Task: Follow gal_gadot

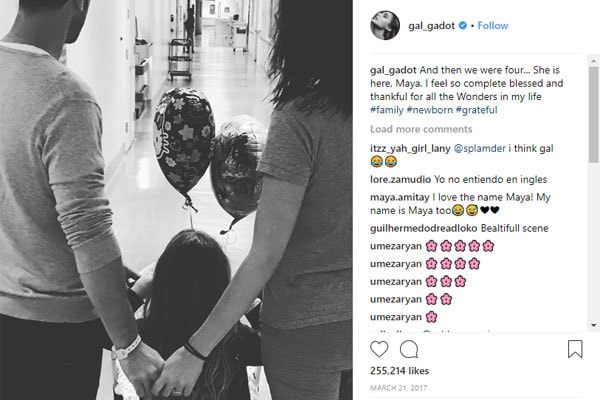Action: [x=492, y=26]
